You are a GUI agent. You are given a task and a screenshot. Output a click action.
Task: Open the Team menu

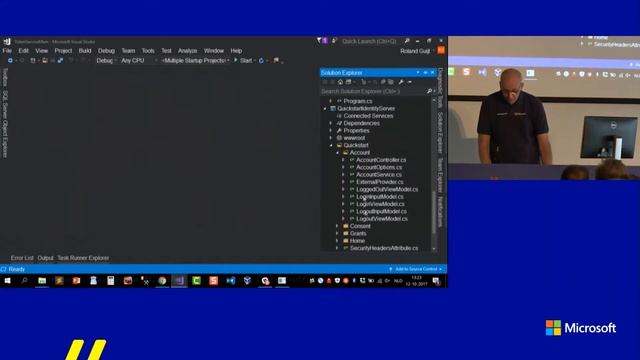tap(128, 51)
